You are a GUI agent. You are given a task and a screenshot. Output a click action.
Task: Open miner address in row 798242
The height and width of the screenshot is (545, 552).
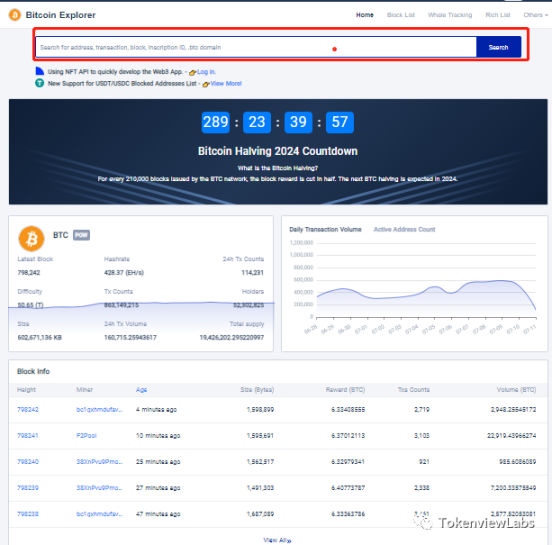100,409
